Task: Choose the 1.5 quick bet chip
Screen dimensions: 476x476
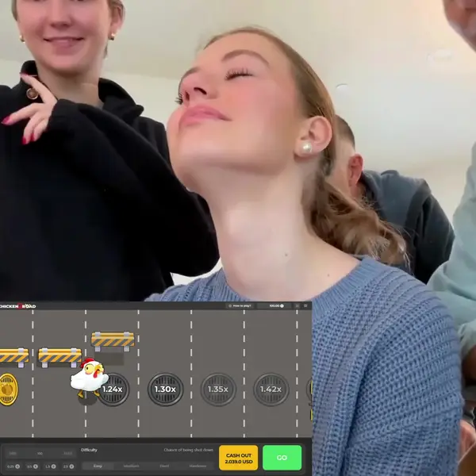Action: [x=51, y=466]
